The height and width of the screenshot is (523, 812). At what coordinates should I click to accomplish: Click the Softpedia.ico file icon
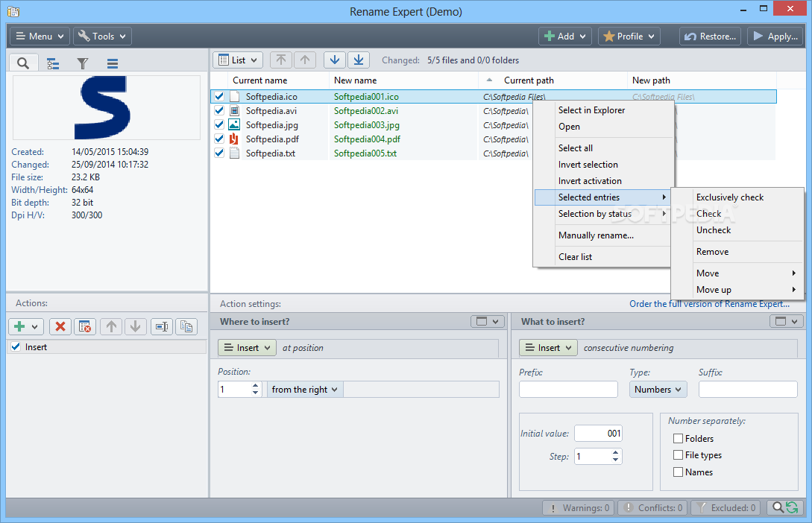click(x=235, y=97)
